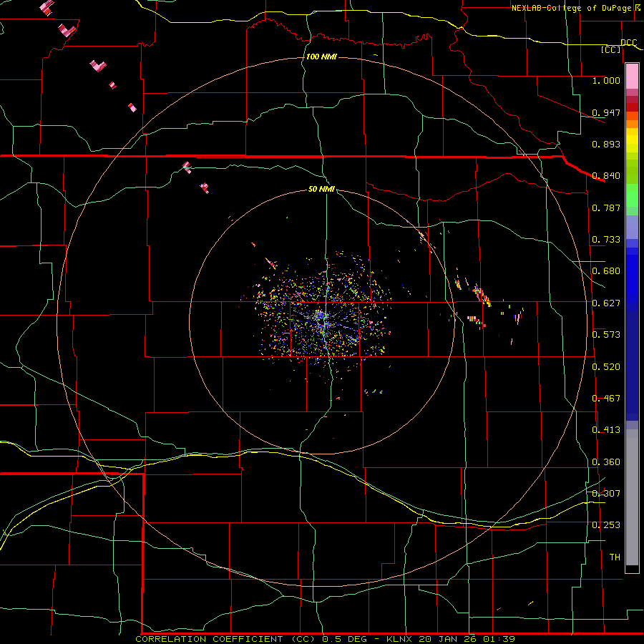The image size is (644, 644).
Task: Click the 0.360 scale value
Action: tap(606, 462)
